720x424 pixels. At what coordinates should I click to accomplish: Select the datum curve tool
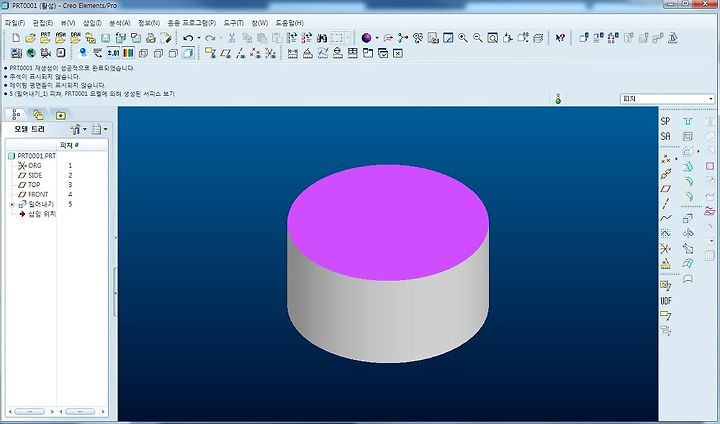pyautogui.click(x=666, y=218)
